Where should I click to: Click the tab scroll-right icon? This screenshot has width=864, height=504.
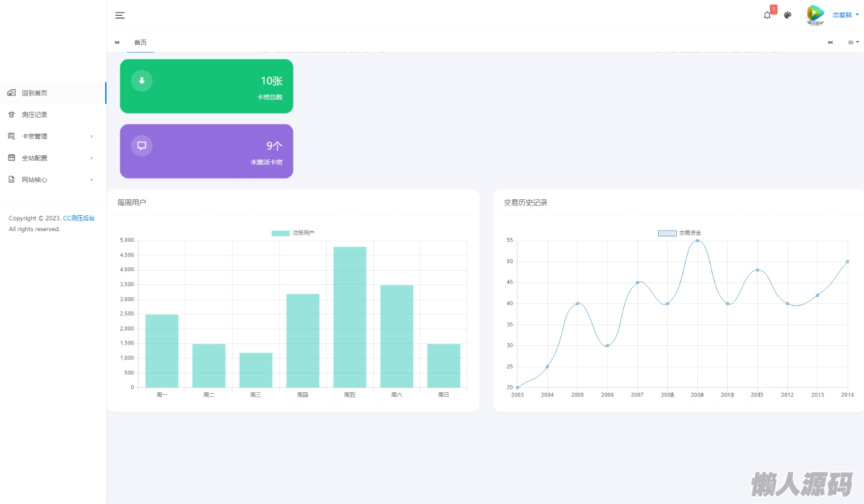tap(830, 42)
